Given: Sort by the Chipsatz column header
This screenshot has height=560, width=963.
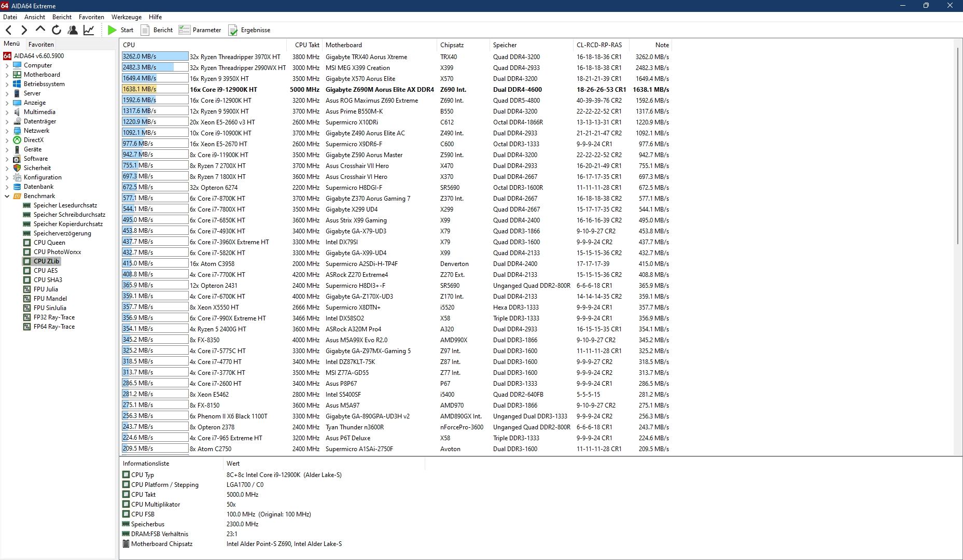Looking at the screenshot, I should pyautogui.click(x=464, y=45).
